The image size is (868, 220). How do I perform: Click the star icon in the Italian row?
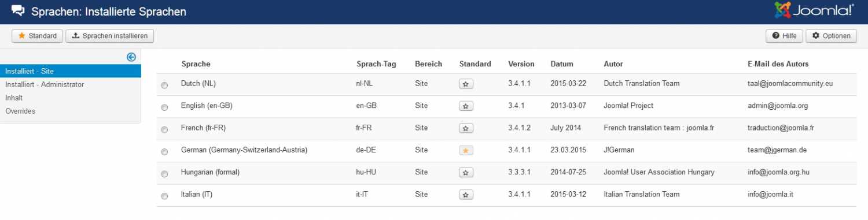(466, 195)
